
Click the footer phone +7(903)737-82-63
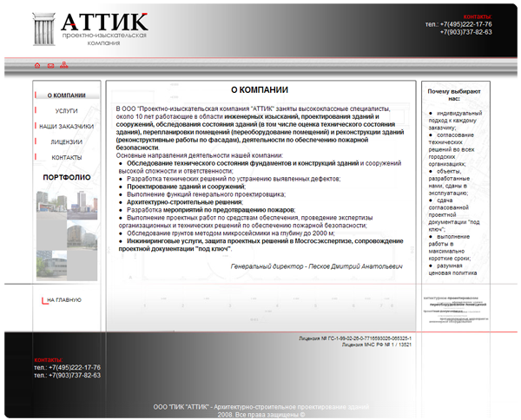click(x=75, y=376)
